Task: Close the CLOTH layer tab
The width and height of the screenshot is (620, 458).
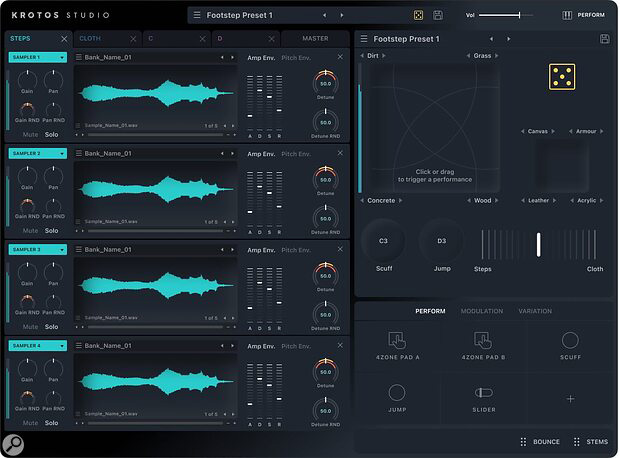Action: point(133,39)
